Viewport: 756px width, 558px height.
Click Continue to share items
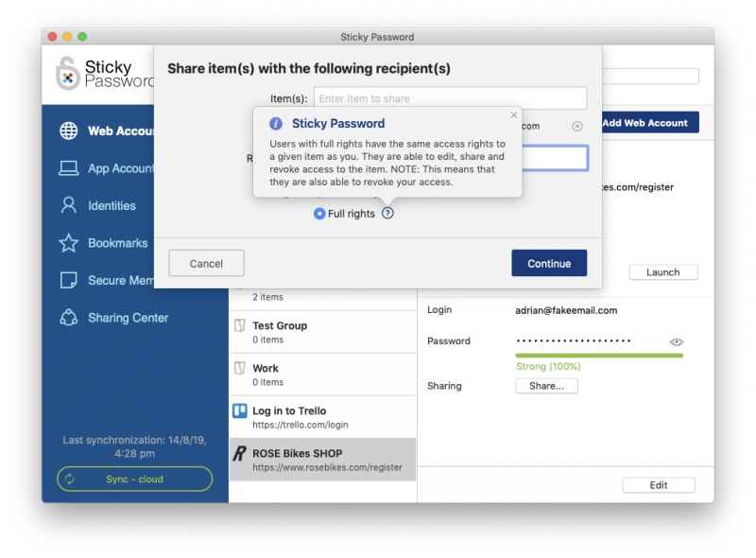click(549, 263)
